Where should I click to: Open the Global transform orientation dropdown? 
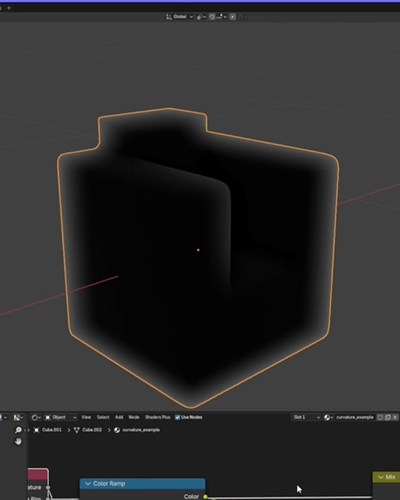pos(179,17)
